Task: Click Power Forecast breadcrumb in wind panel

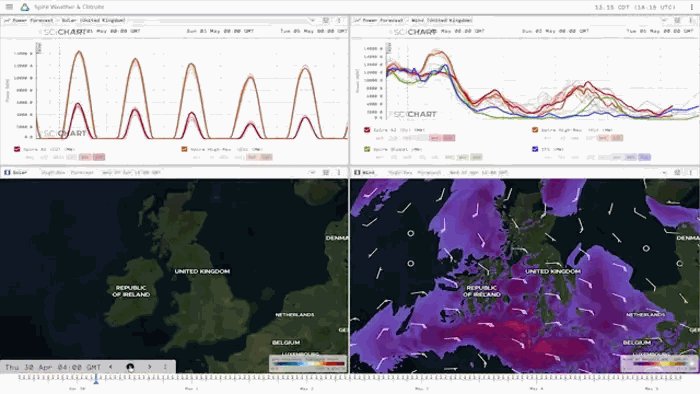Action: (x=383, y=21)
